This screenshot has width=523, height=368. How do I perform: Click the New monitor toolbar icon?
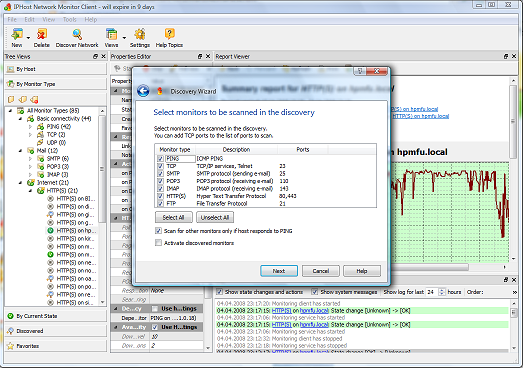pyautogui.click(x=17, y=35)
